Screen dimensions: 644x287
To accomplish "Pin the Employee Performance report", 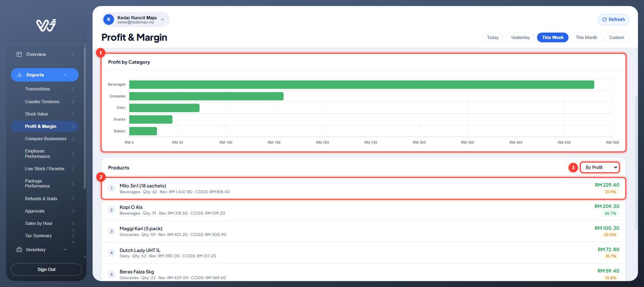I will tap(73, 154).
